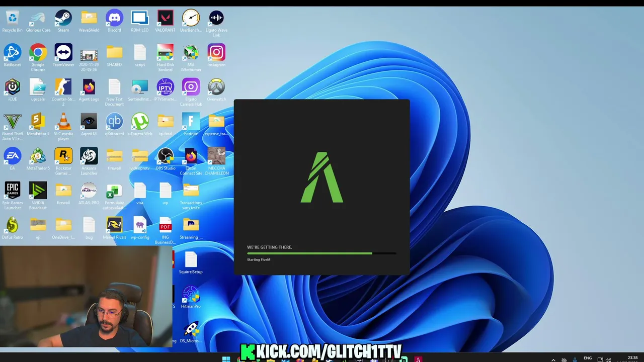The height and width of the screenshot is (362, 644).
Task: Select the ING BusinessD... PDF file
Action: (165, 225)
